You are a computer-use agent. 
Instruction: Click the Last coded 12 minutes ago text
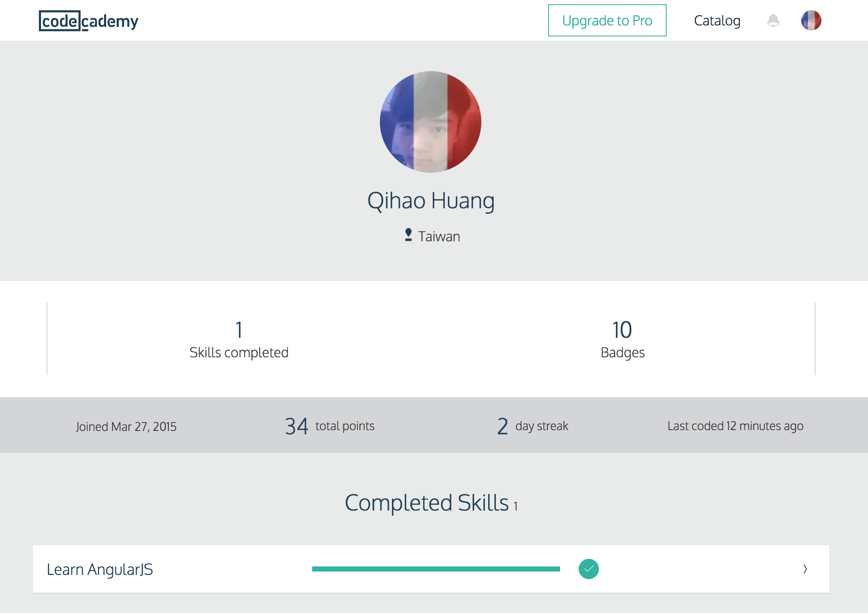[735, 426]
